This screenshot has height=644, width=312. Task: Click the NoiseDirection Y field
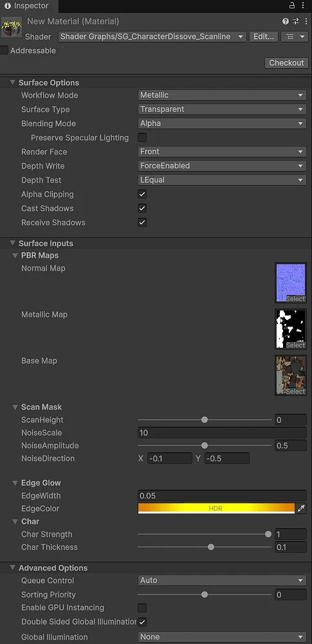point(227,458)
